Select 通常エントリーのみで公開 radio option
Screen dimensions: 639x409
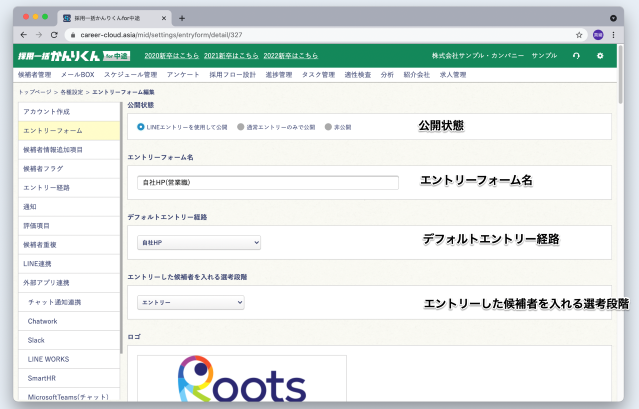[240, 127]
